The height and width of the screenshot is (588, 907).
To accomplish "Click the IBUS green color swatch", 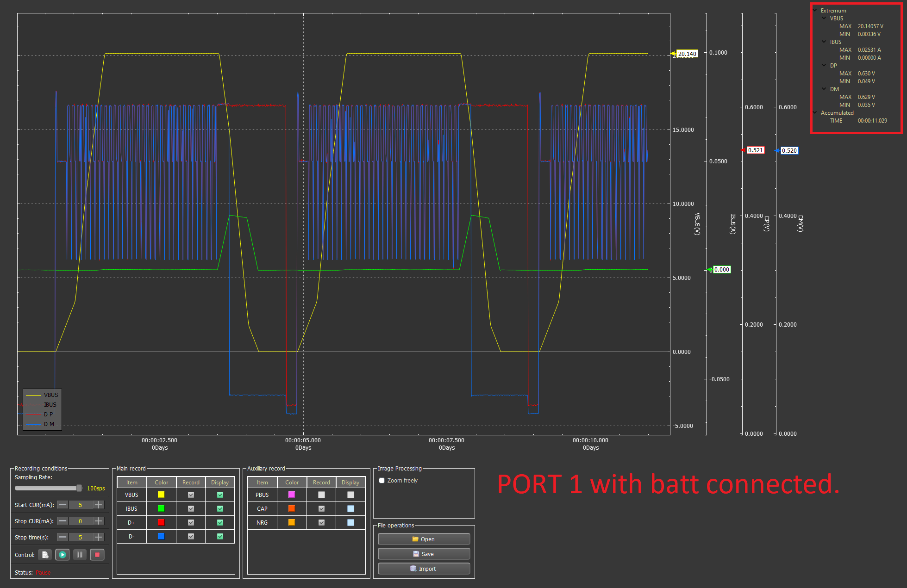I will (x=161, y=508).
